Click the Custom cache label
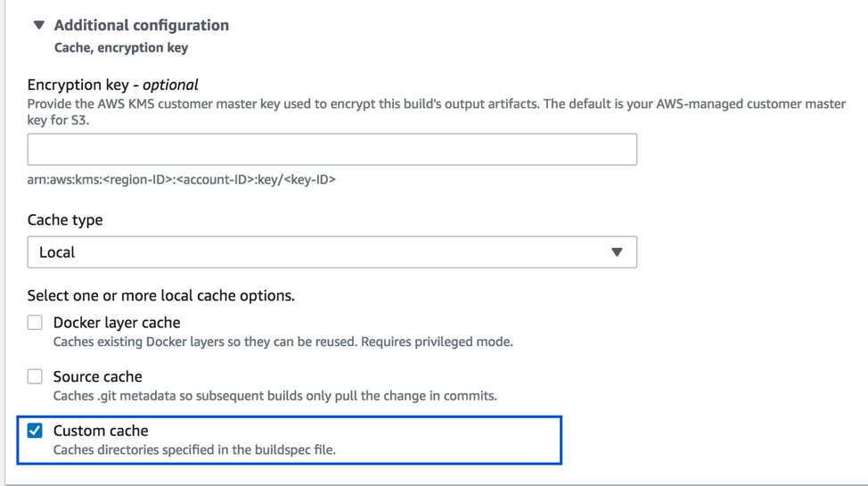The width and height of the screenshot is (868, 486). click(x=101, y=431)
